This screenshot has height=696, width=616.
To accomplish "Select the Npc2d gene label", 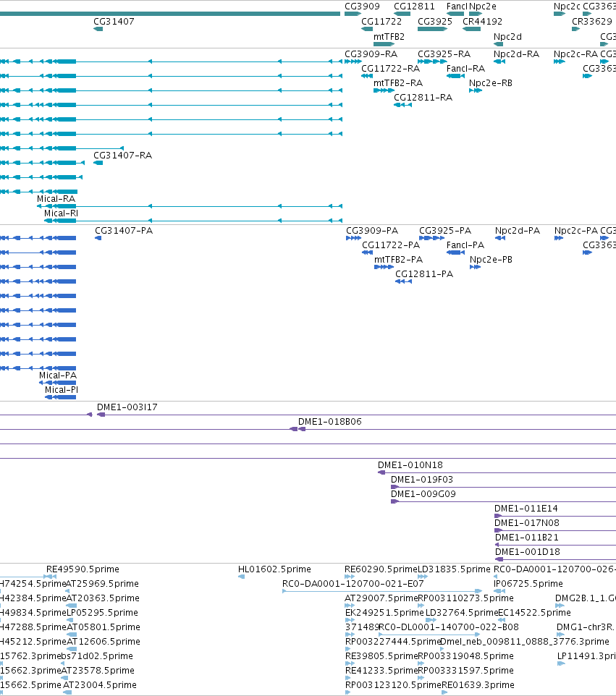I will click(507, 36).
